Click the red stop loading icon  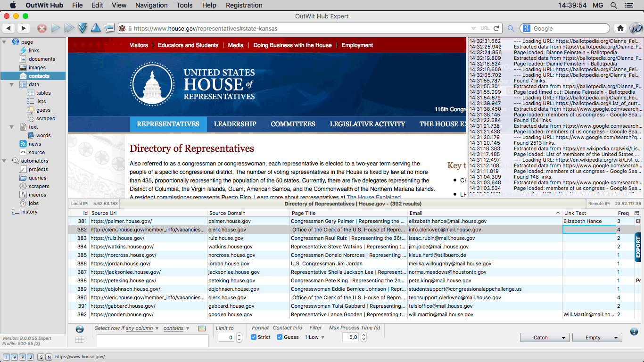point(42,28)
